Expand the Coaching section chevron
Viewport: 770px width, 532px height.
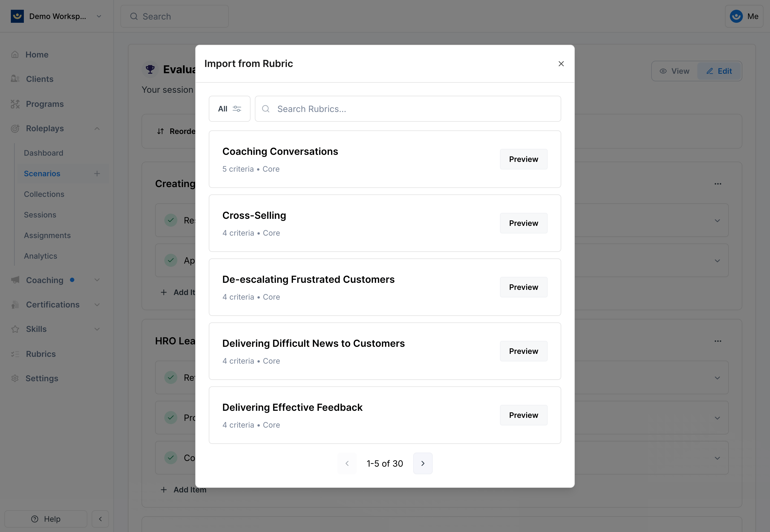[x=97, y=280]
